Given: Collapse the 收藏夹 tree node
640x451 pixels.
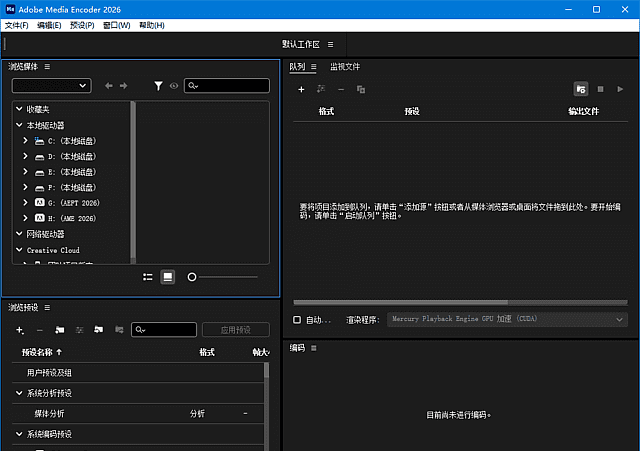Looking at the screenshot, I should (x=19, y=109).
